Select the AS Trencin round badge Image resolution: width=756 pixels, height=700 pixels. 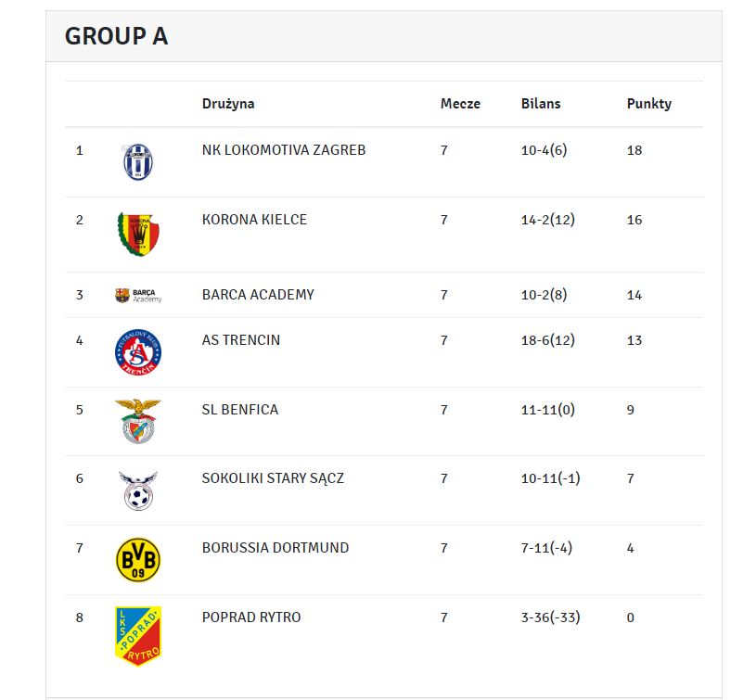pyautogui.click(x=138, y=352)
